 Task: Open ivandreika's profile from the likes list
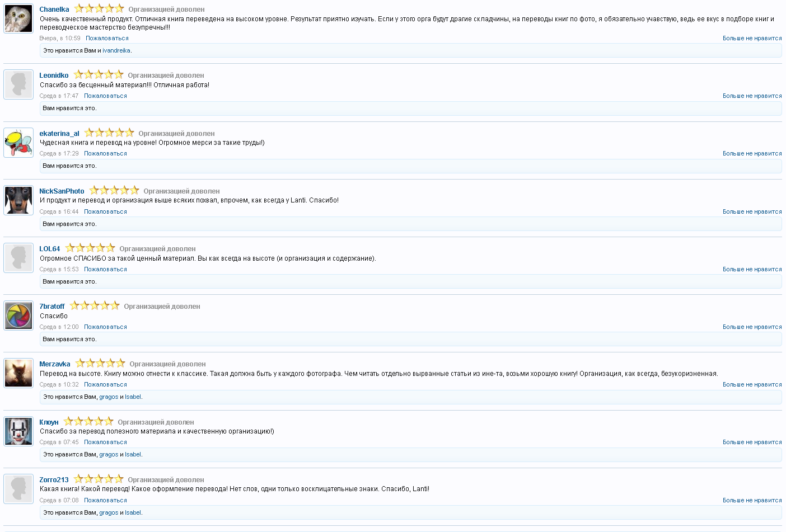(x=116, y=51)
